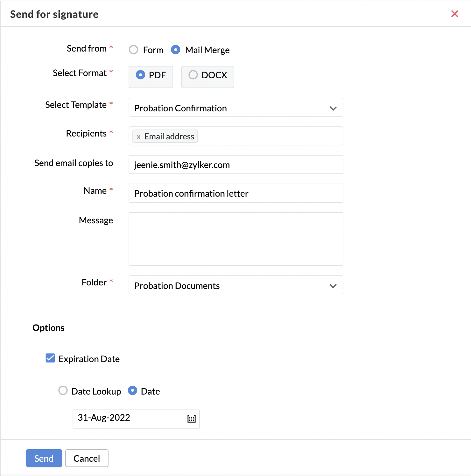Click the Probation Confirmation template chevron

point(333,108)
